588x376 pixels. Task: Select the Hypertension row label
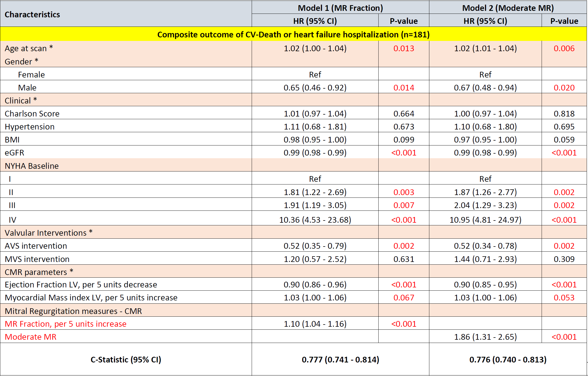[x=30, y=127]
